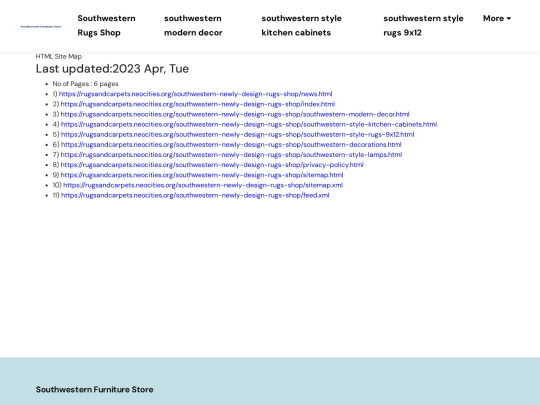The height and width of the screenshot is (405, 540).
Task: Expand the More dropdown menu
Action: coord(497,18)
